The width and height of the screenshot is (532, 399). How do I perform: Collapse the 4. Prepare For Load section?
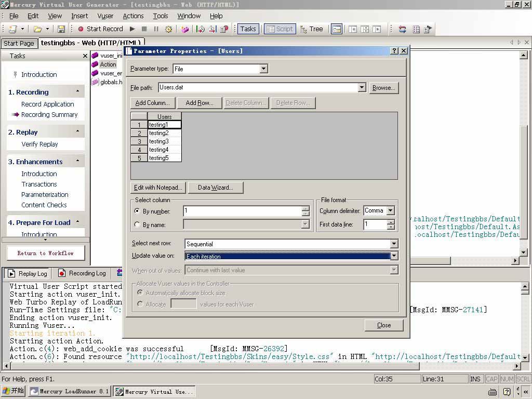[78, 222]
